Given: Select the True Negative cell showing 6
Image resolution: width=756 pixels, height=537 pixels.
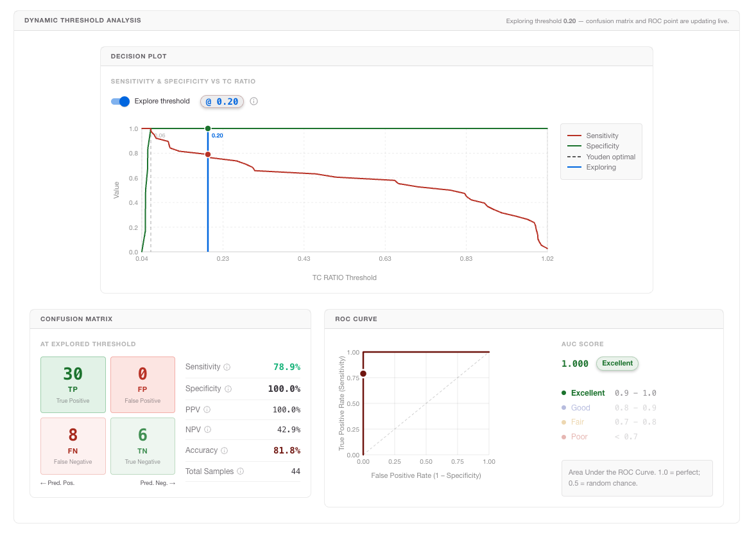Looking at the screenshot, I should point(142,446).
